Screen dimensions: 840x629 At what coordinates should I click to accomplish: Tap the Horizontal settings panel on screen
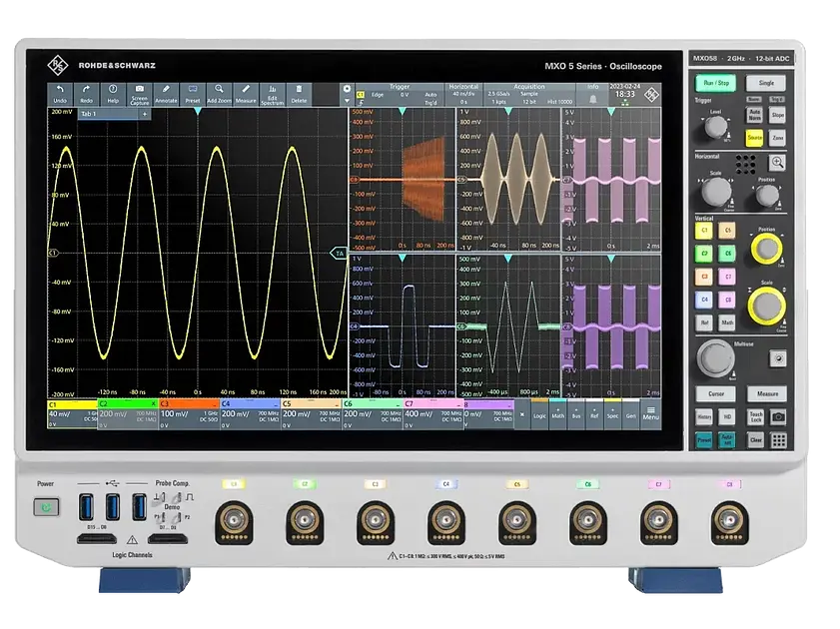point(462,94)
